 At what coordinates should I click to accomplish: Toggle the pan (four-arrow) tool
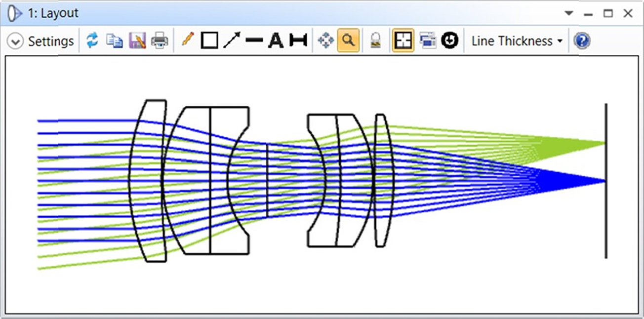tap(325, 41)
